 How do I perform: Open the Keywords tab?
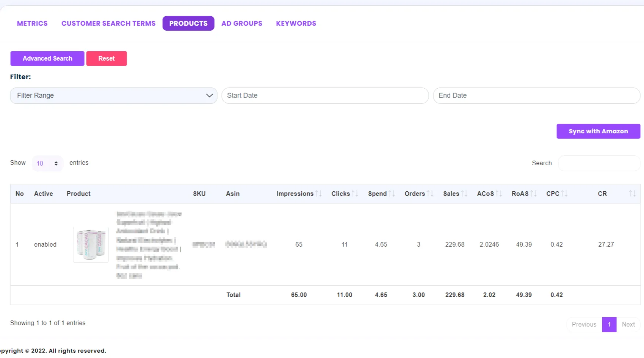click(296, 23)
